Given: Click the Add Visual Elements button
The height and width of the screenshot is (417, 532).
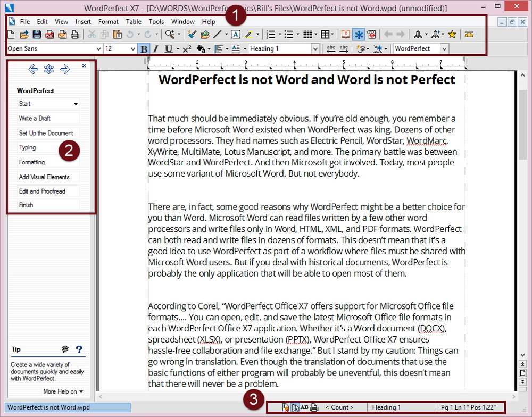Looking at the screenshot, I should [48, 177].
